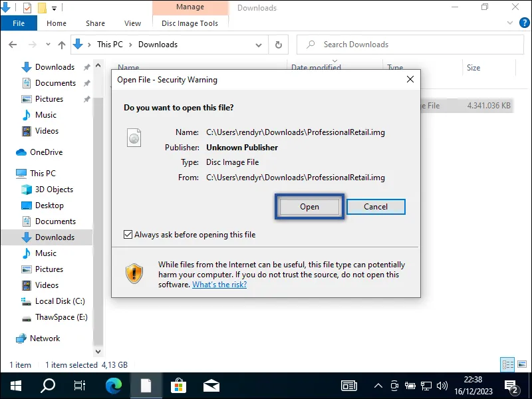Navigate up one folder level
Image resolution: width=532 pixels, height=399 pixels.
(x=62, y=44)
